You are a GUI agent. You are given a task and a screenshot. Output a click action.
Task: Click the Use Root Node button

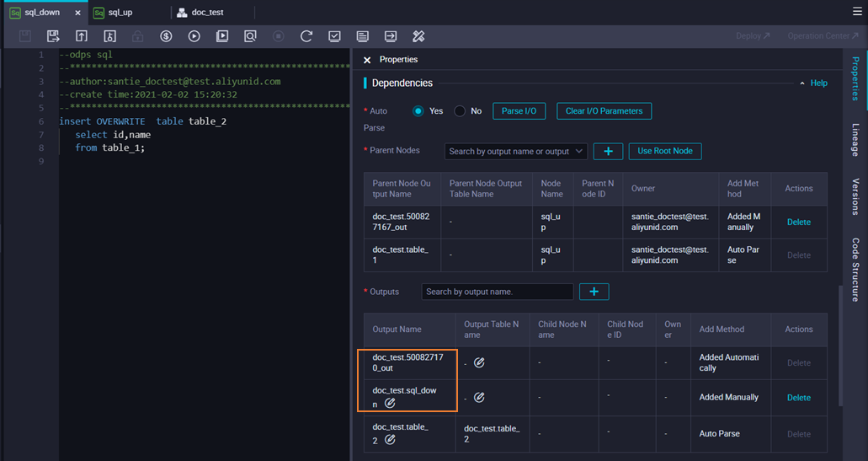(x=665, y=151)
